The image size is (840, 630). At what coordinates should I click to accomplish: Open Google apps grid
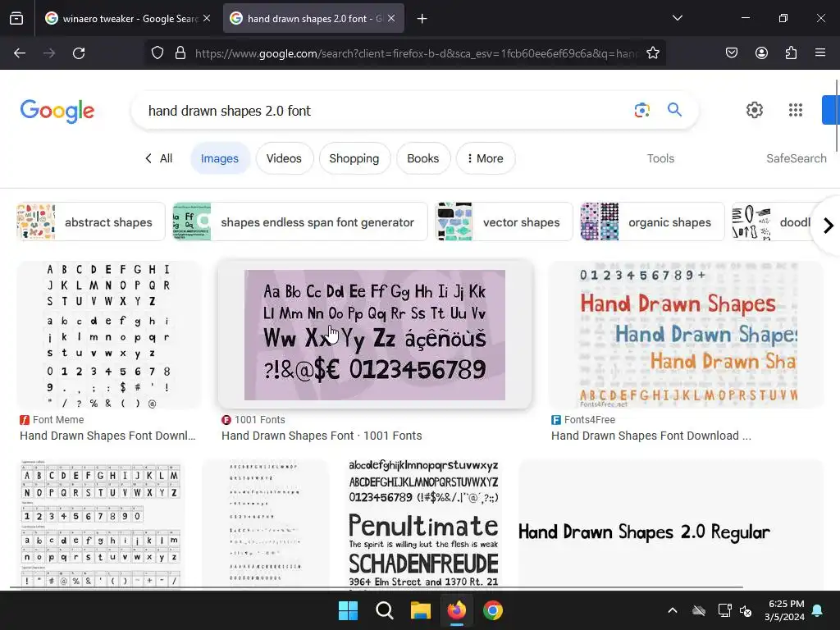pyautogui.click(x=796, y=110)
